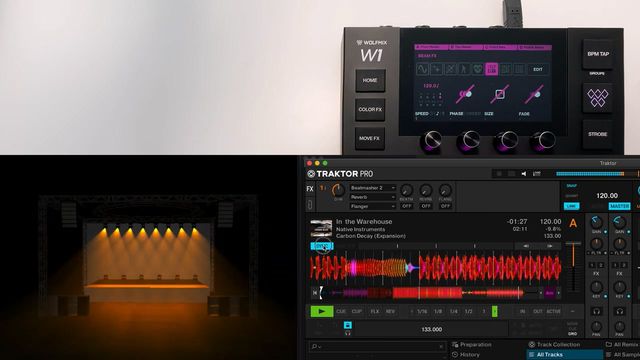The image size is (640, 360).
Task: Toggle the REV reverse button
Action: [390, 311]
